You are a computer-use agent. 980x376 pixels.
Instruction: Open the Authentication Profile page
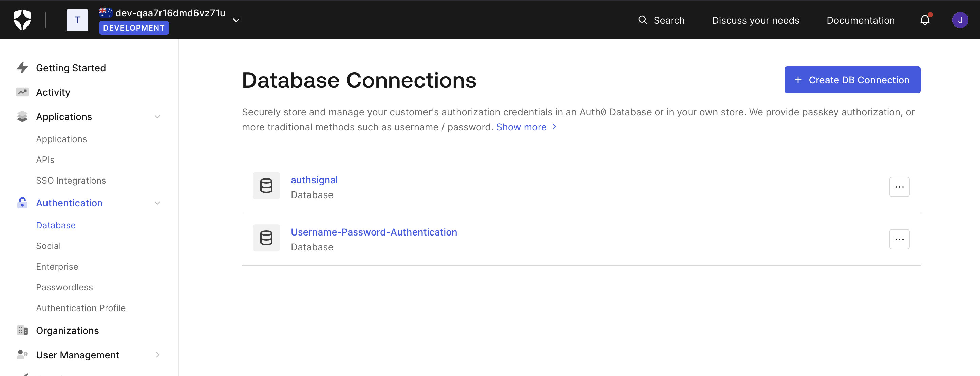81,308
